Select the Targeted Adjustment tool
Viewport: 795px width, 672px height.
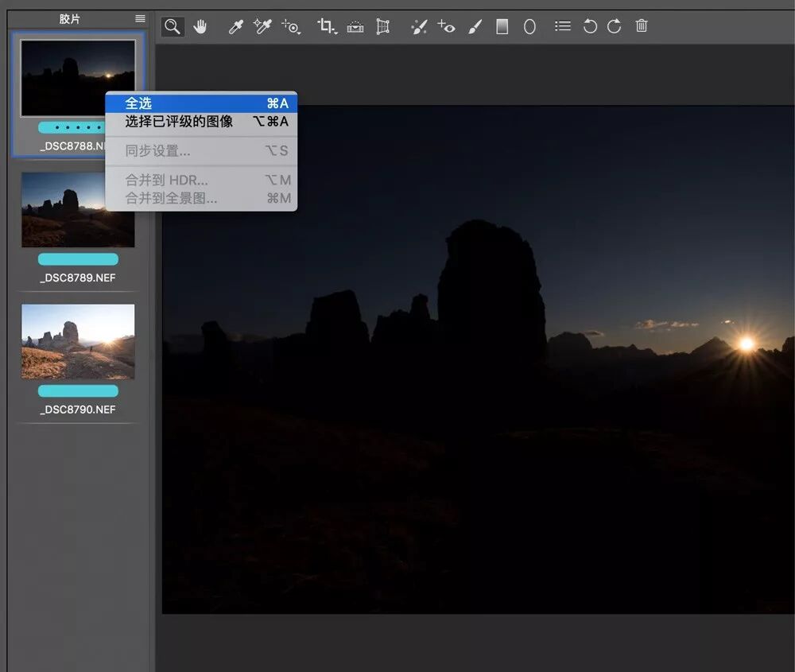[x=292, y=26]
